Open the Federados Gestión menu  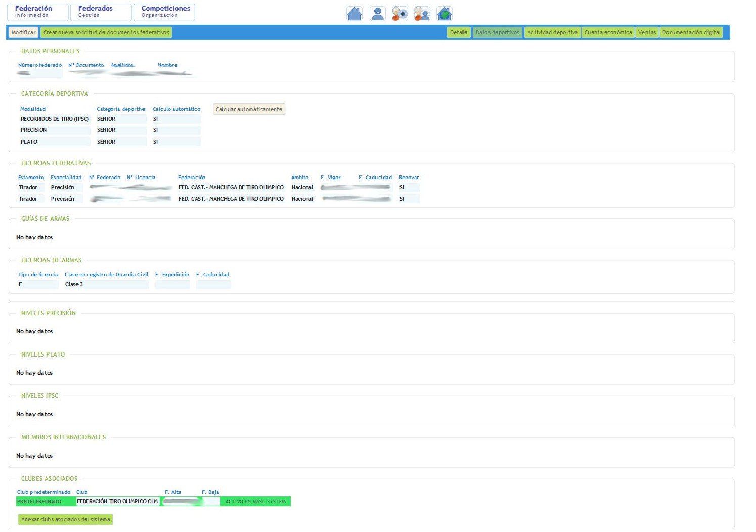tap(101, 12)
